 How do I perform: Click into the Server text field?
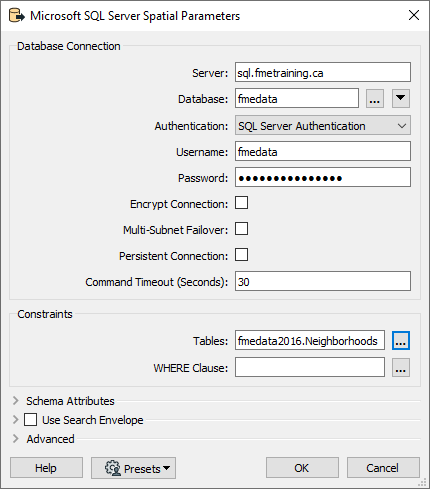click(323, 72)
